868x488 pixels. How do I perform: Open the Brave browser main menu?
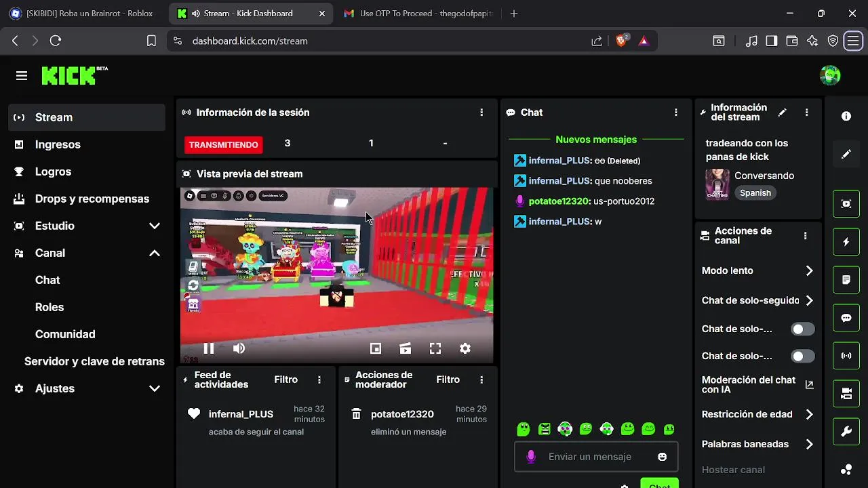[x=852, y=41]
